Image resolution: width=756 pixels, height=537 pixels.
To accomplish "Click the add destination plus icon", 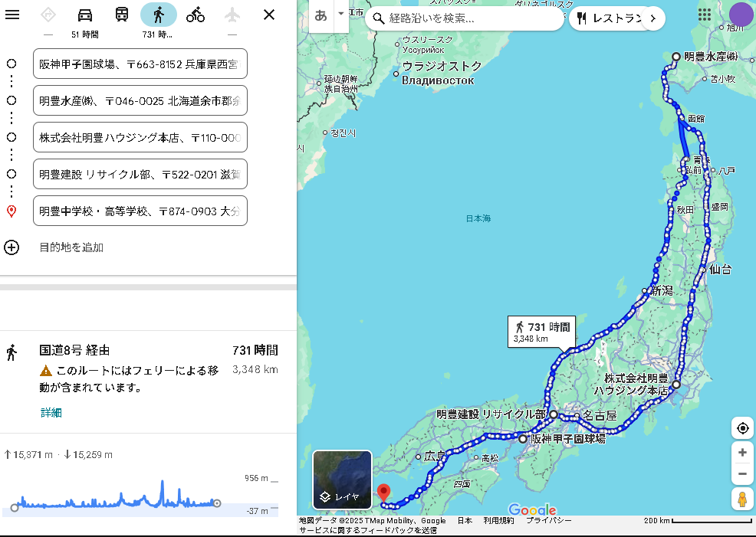I will coord(12,247).
